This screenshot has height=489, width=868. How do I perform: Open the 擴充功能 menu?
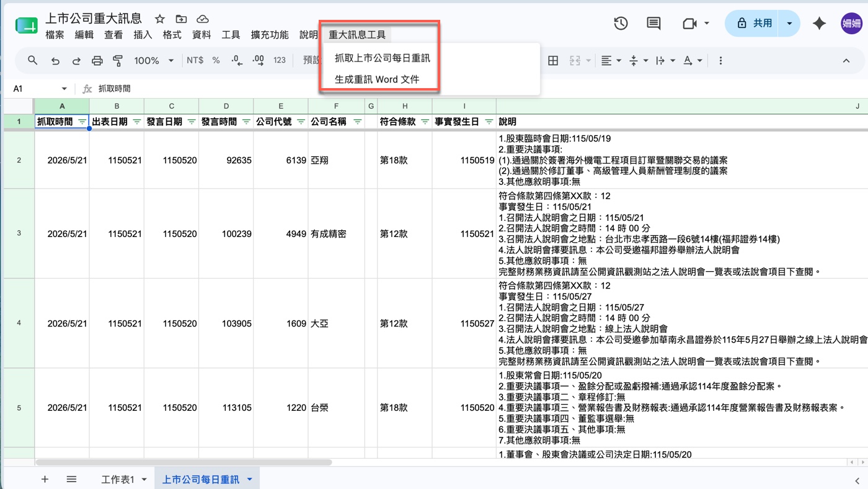pyautogui.click(x=270, y=35)
